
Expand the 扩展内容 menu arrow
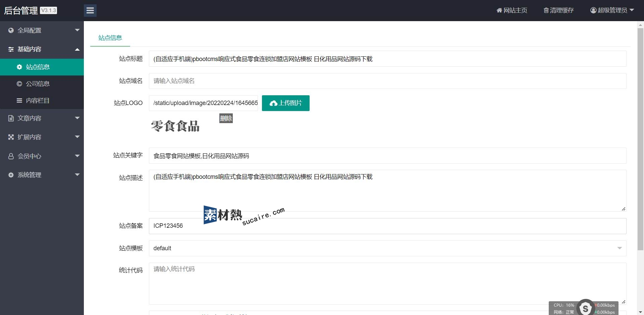pos(77,137)
